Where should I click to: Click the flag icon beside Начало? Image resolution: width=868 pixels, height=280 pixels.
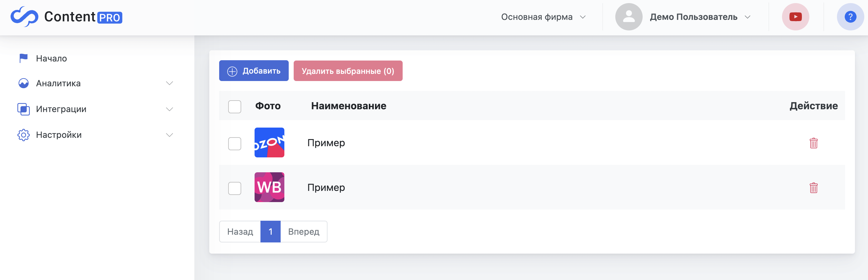(23, 58)
